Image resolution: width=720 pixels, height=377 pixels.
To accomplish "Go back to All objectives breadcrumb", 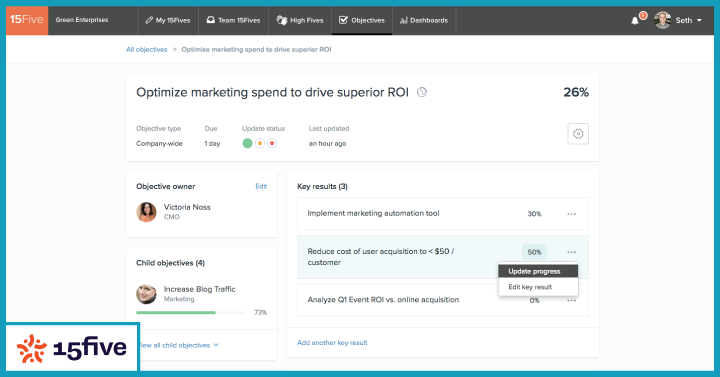I will click(x=146, y=50).
